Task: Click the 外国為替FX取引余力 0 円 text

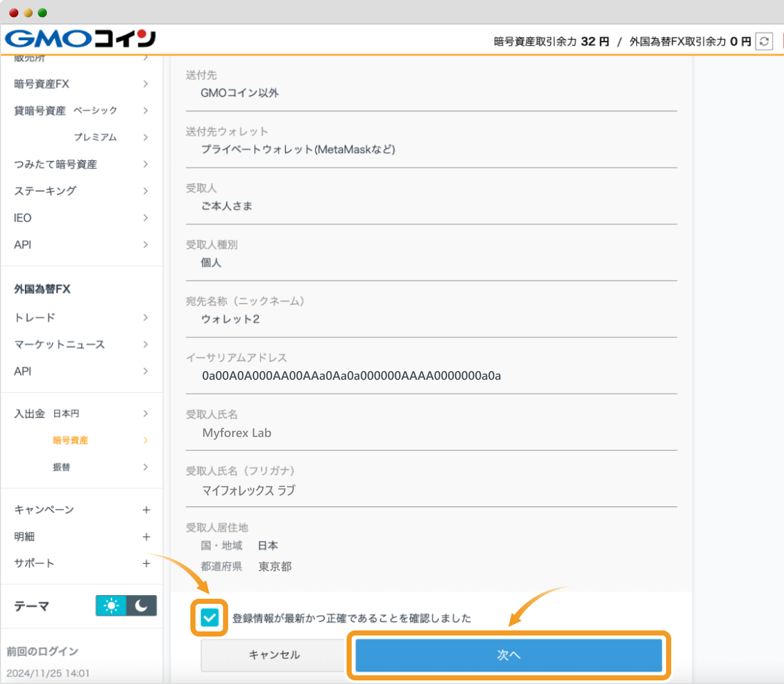Action: [x=690, y=41]
